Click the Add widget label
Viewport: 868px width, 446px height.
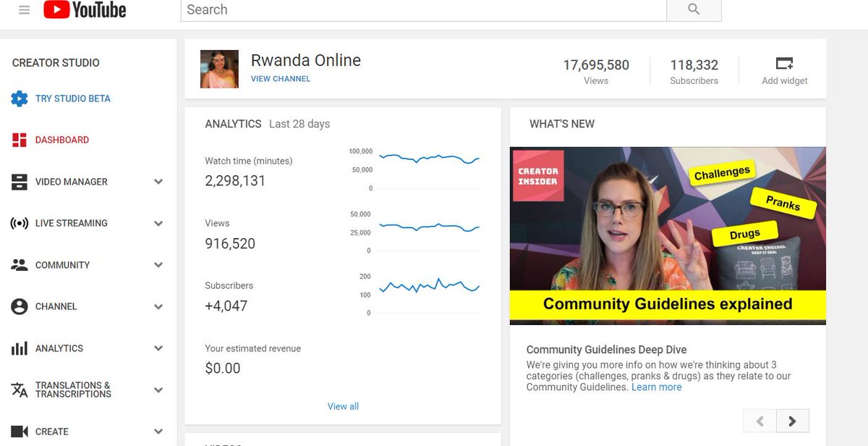pyautogui.click(x=785, y=81)
